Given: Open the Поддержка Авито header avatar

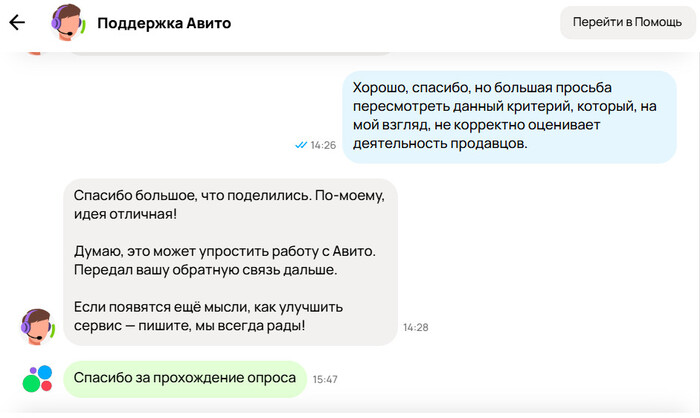Looking at the screenshot, I should (x=68, y=22).
